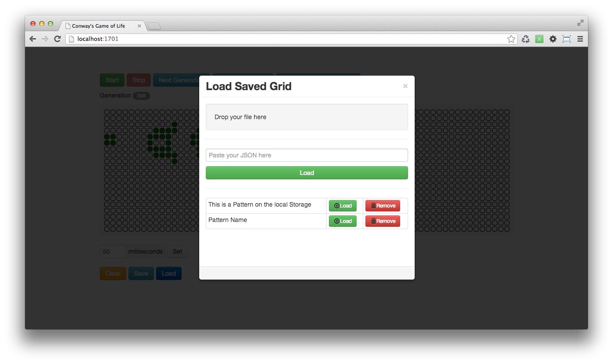Click the dimmed Stop button

tap(139, 80)
